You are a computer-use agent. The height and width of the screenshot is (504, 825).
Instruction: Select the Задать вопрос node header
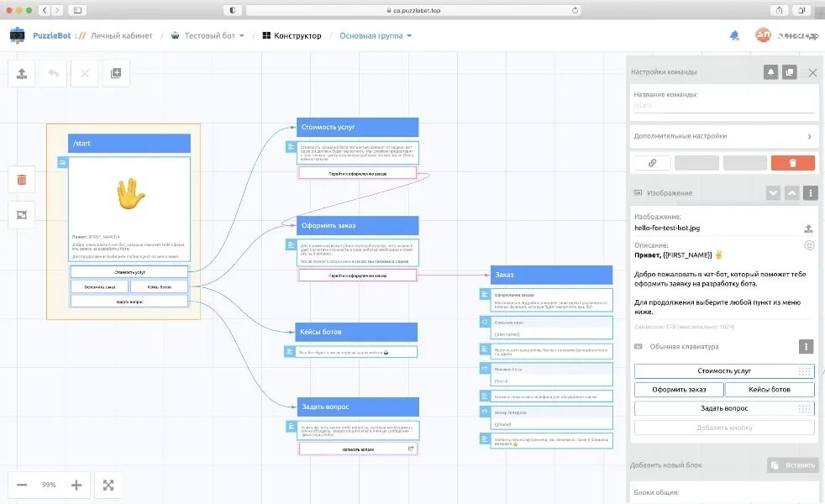(358, 407)
